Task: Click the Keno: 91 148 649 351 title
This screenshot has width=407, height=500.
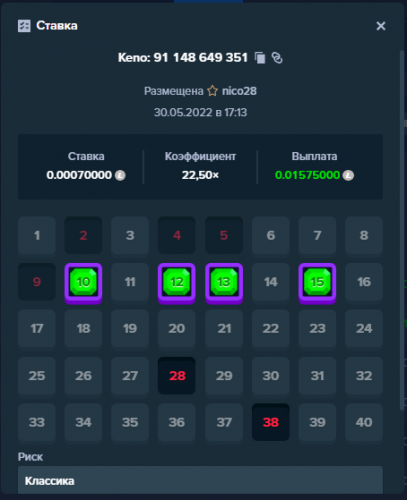Action: 183,58
